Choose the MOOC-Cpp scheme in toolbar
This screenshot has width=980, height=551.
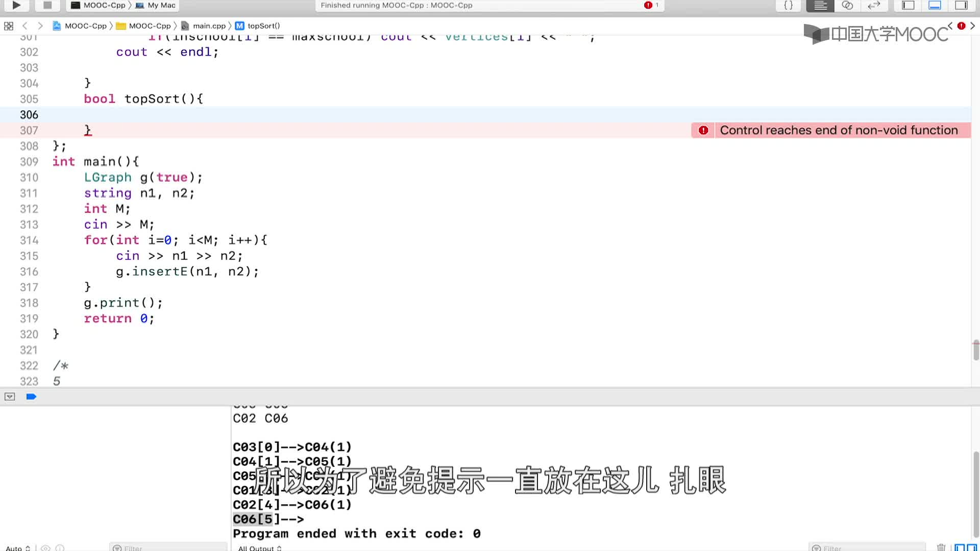click(99, 5)
